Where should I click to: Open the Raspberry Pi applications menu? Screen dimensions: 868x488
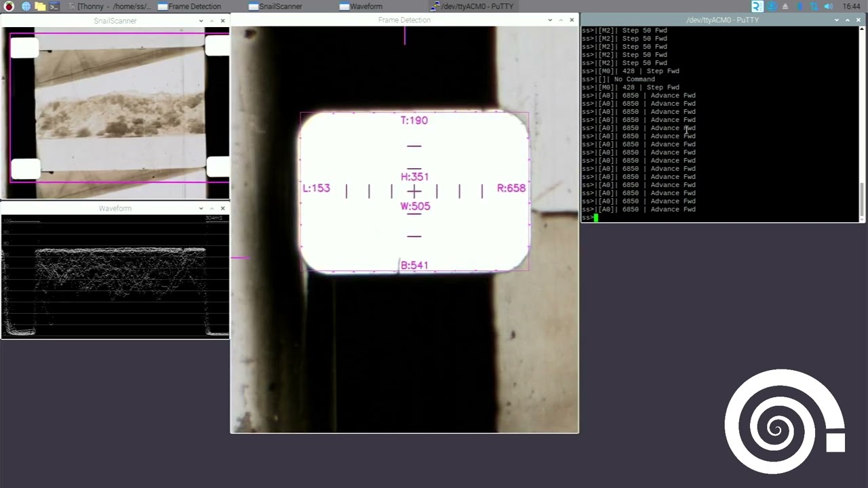tap(9, 6)
